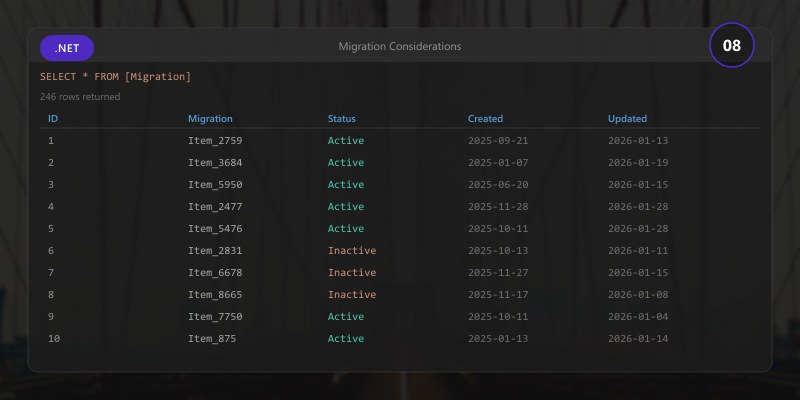Select cell Item_2831
Viewport: 800px width, 400px height.
(x=215, y=251)
